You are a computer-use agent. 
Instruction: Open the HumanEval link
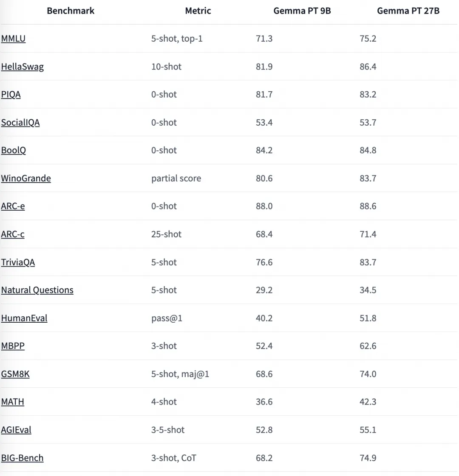pos(24,318)
